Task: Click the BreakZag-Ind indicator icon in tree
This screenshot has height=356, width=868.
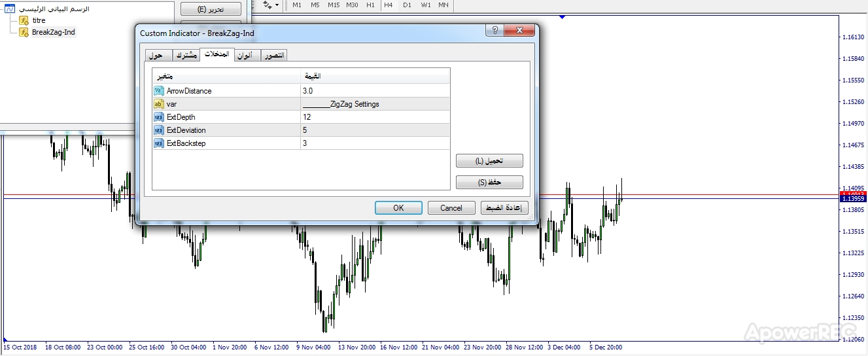Action: (x=24, y=32)
